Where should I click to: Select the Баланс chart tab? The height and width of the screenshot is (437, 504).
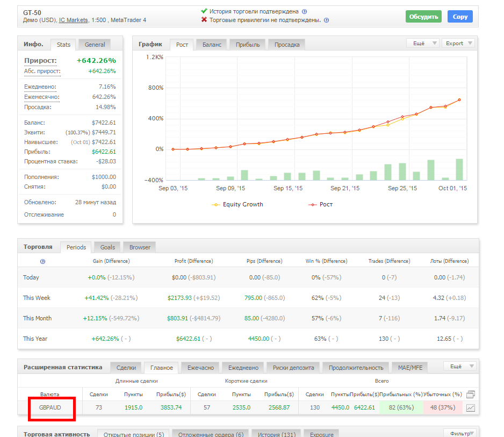[212, 45]
